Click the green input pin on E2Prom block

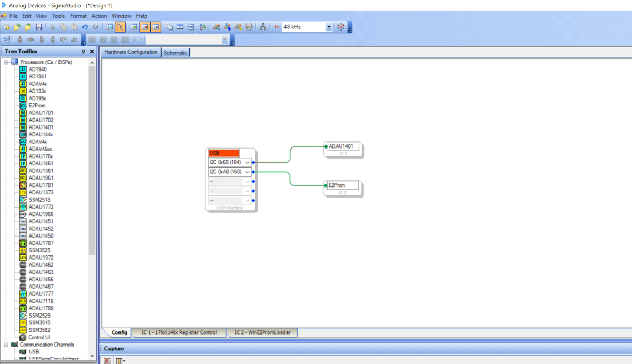click(325, 185)
